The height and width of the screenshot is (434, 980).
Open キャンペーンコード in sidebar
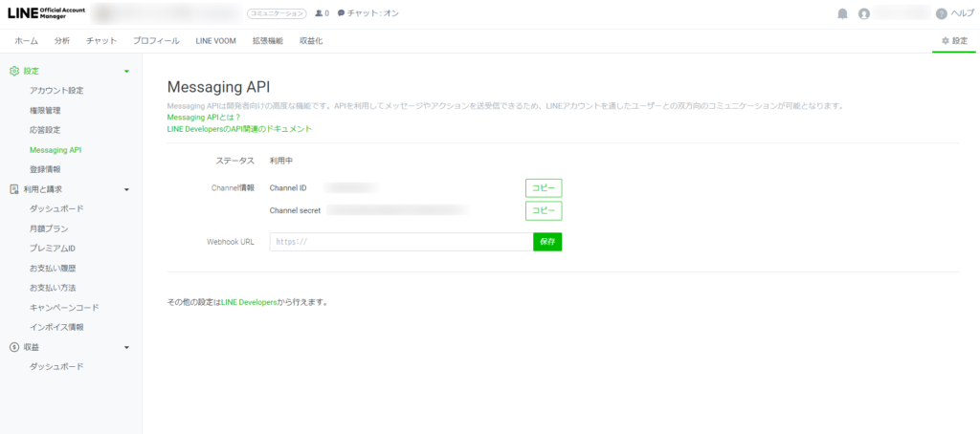pyautogui.click(x=64, y=308)
